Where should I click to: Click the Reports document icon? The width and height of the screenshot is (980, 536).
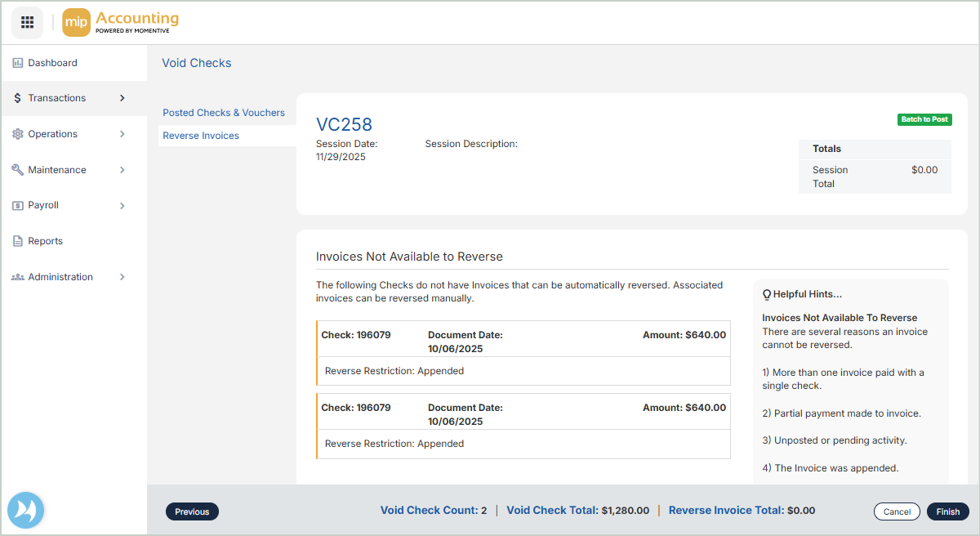(x=17, y=241)
